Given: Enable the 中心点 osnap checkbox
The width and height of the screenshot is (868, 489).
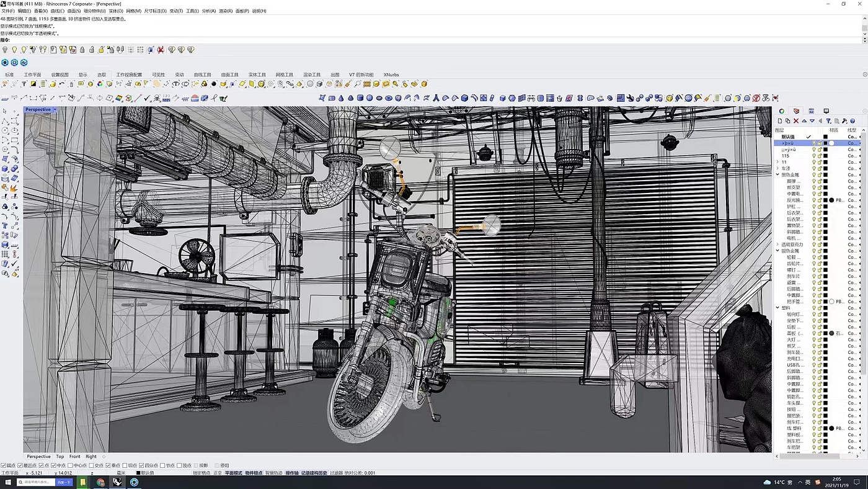Looking at the screenshot, I should point(71,465).
